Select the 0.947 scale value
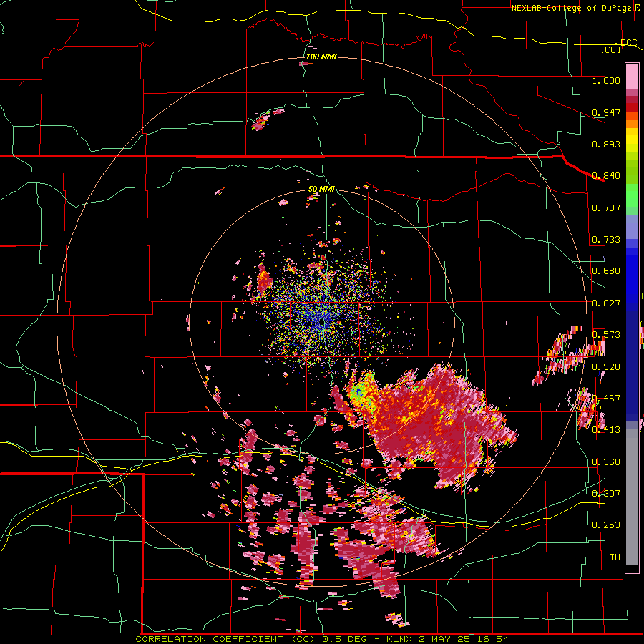 click(606, 112)
